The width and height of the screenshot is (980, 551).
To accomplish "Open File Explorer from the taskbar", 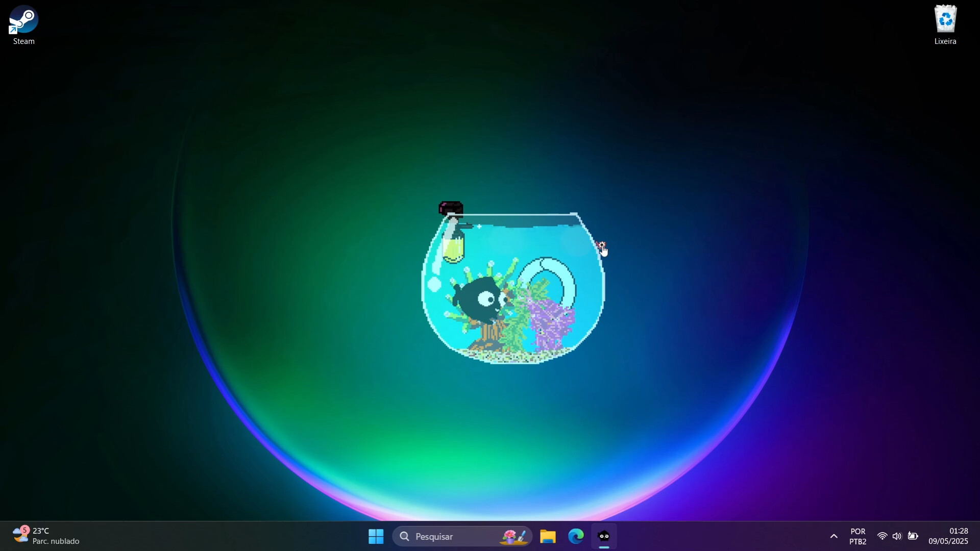I will tap(548, 536).
